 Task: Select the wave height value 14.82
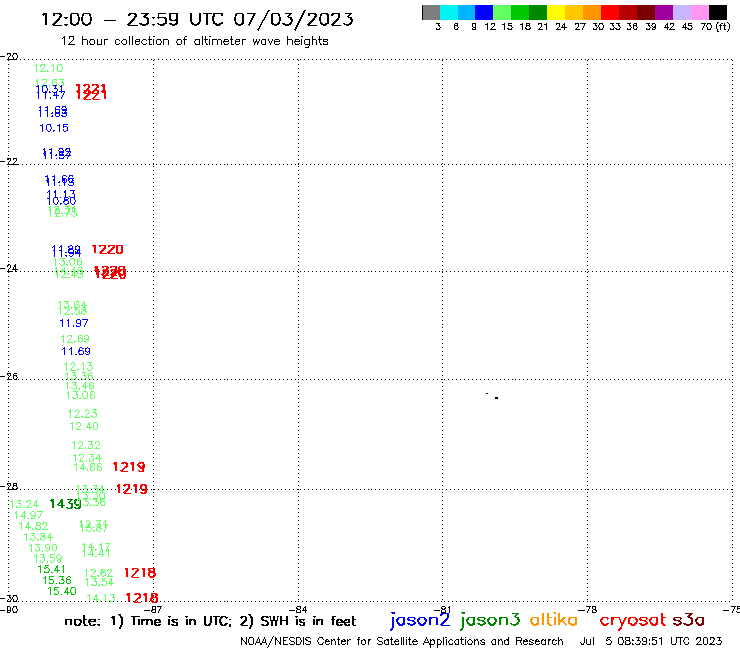(33, 526)
